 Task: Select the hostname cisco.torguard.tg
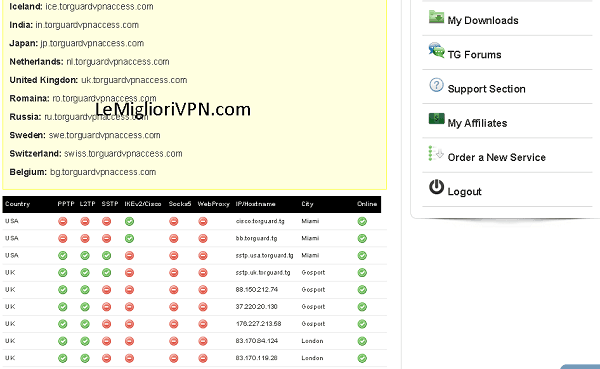260,221
